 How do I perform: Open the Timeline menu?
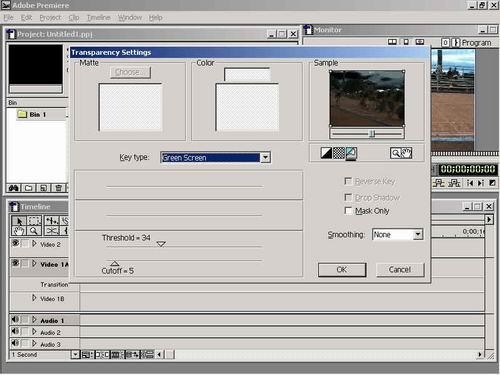98,18
